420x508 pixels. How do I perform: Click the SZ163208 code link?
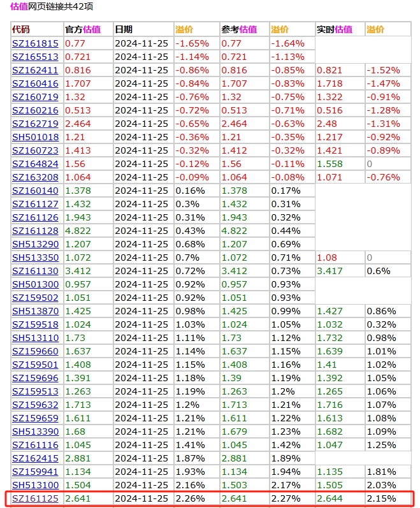35,177
